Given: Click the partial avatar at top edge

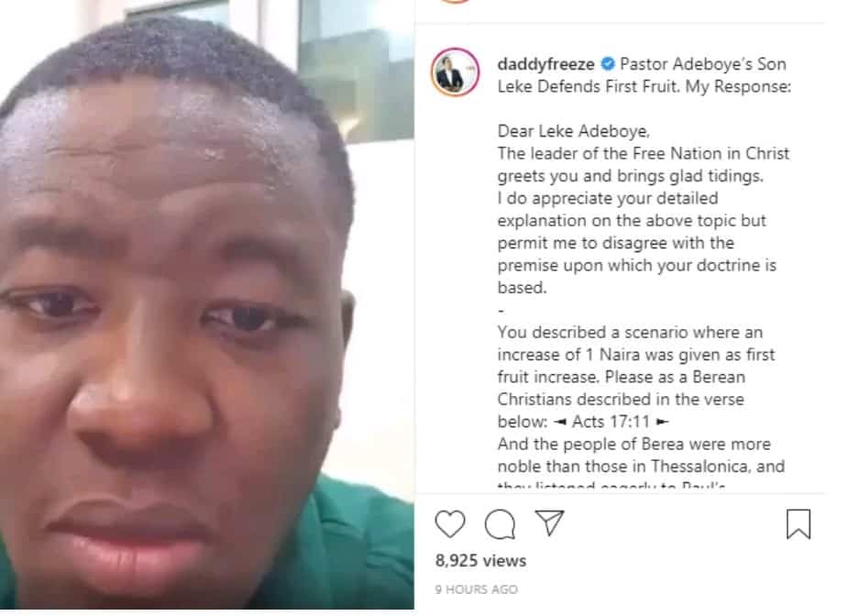Looking at the screenshot, I should [x=456, y=2].
